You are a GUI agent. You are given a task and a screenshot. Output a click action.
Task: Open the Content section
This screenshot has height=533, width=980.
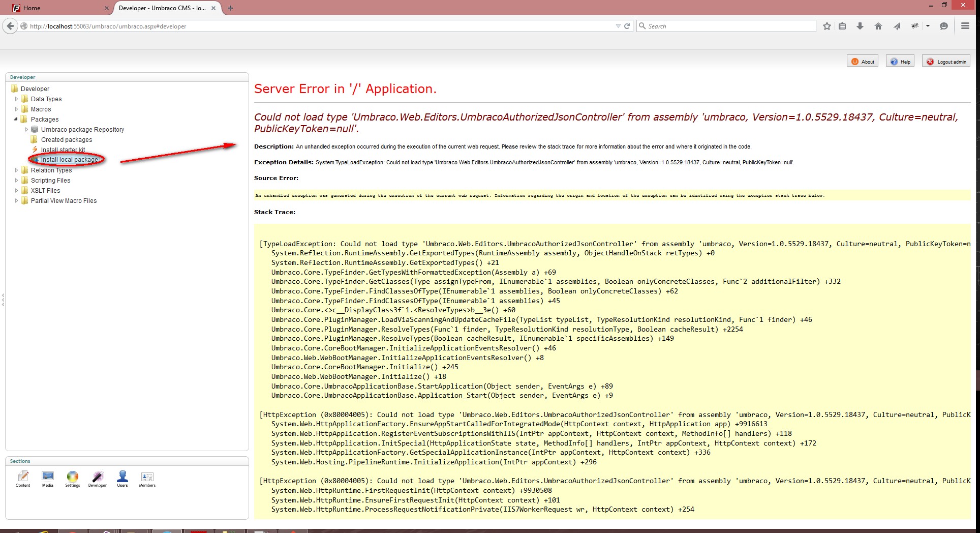click(23, 478)
